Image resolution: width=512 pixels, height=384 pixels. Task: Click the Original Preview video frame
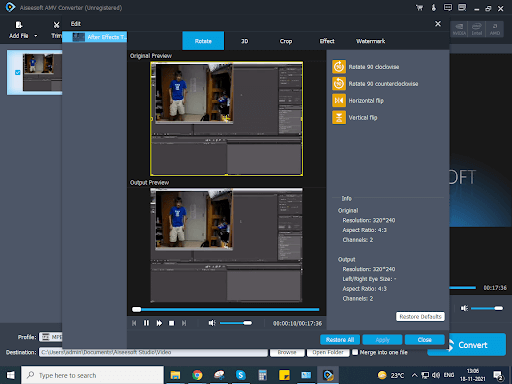click(226, 118)
